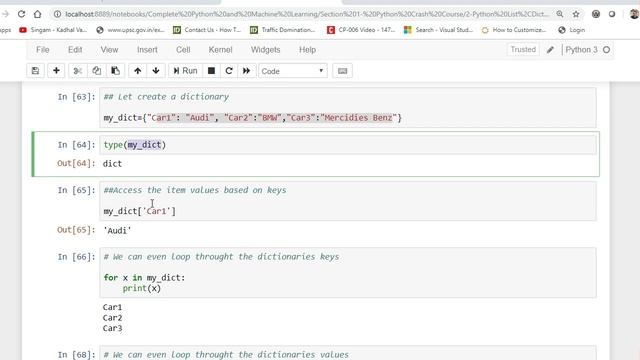
Task: Open the command palette keyboard icon
Action: tap(342, 71)
